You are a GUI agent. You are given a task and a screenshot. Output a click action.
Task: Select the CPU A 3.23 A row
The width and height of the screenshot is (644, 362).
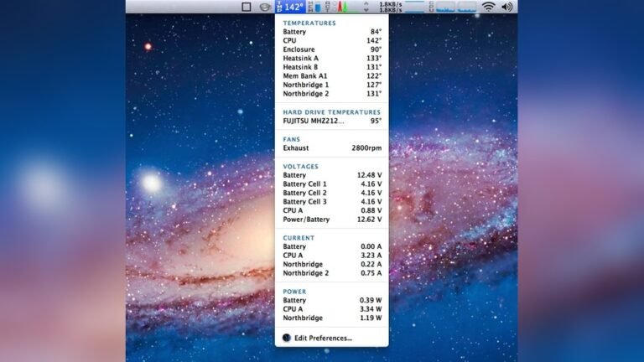[332, 256]
